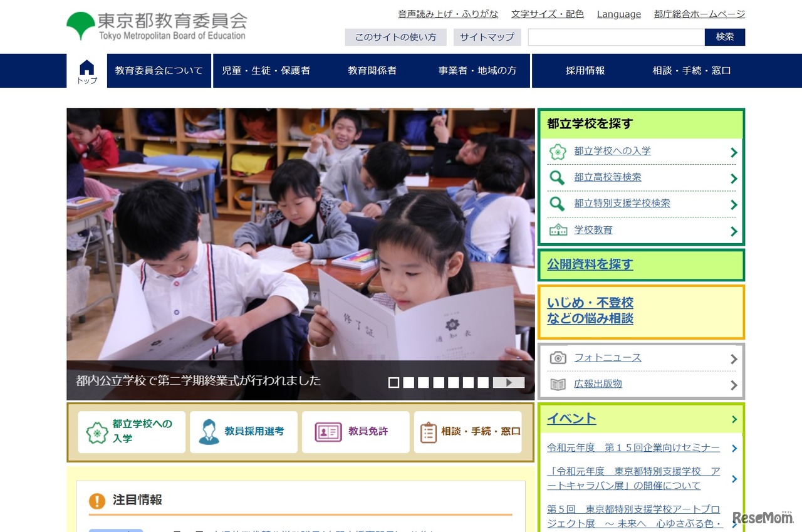Open the いじめ・不登校などの悩み相談 link

pyautogui.click(x=590, y=311)
